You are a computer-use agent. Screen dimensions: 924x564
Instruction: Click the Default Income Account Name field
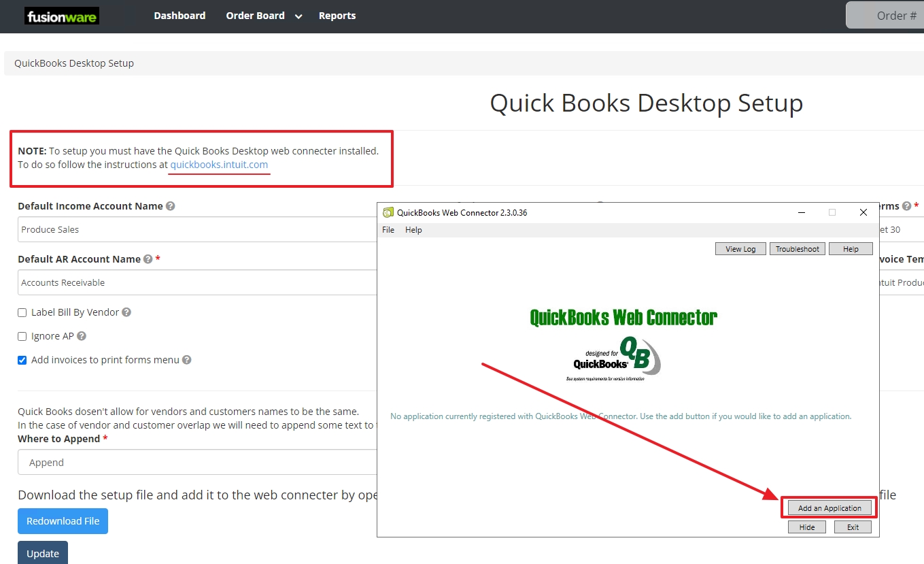click(x=197, y=230)
